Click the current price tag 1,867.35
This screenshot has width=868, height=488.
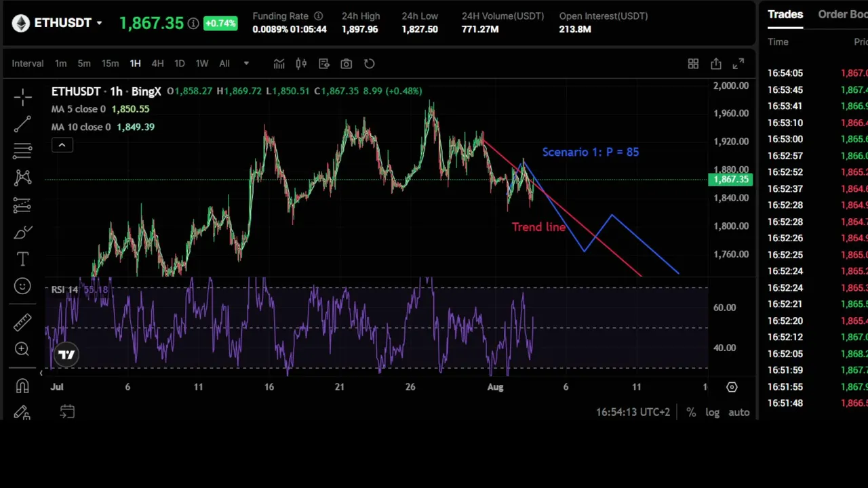pyautogui.click(x=730, y=180)
